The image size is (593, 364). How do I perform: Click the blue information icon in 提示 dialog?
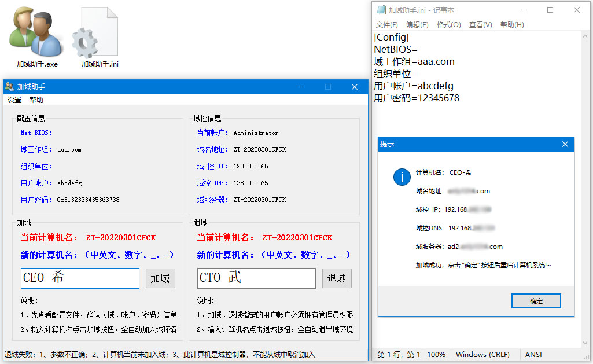pos(402,178)
